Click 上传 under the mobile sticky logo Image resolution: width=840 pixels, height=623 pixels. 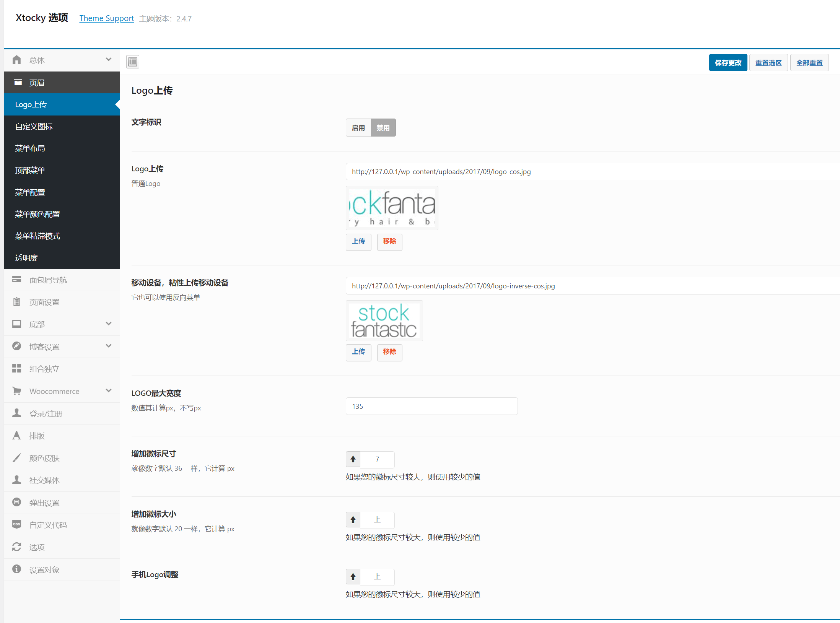(x=358, y=352)
